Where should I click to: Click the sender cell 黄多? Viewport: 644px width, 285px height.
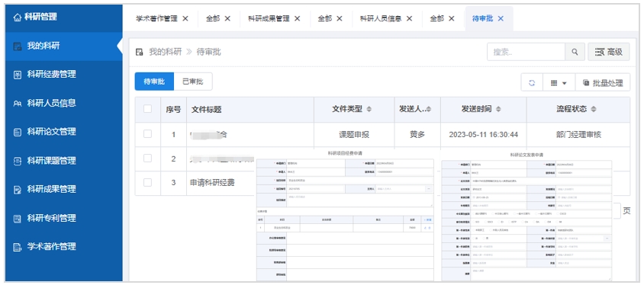point(417,135)
